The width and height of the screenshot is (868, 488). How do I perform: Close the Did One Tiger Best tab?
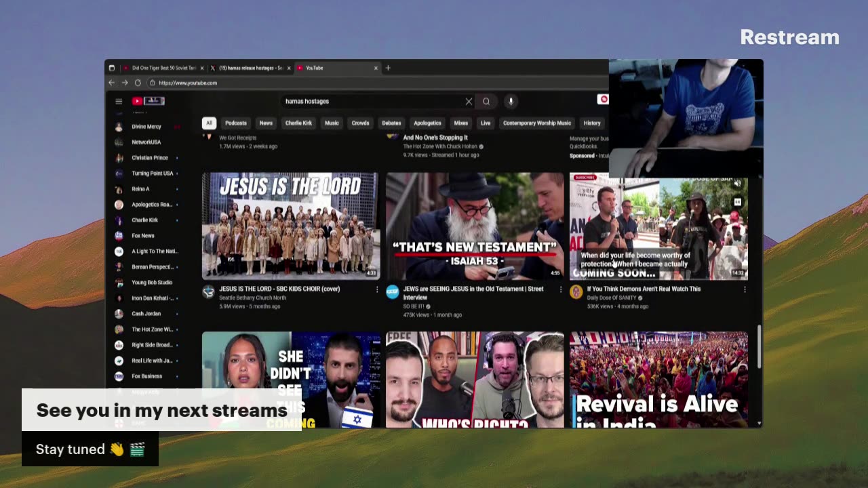coord(202,68)
